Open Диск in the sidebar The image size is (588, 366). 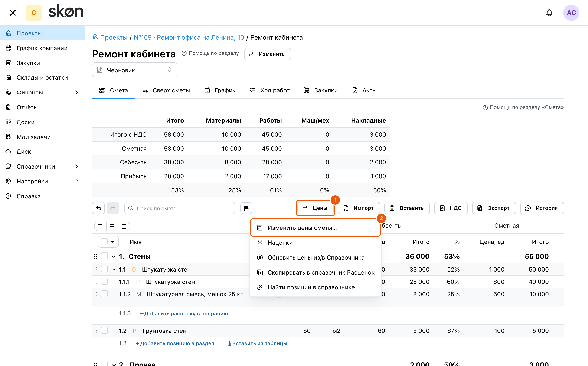pos(42,152)
